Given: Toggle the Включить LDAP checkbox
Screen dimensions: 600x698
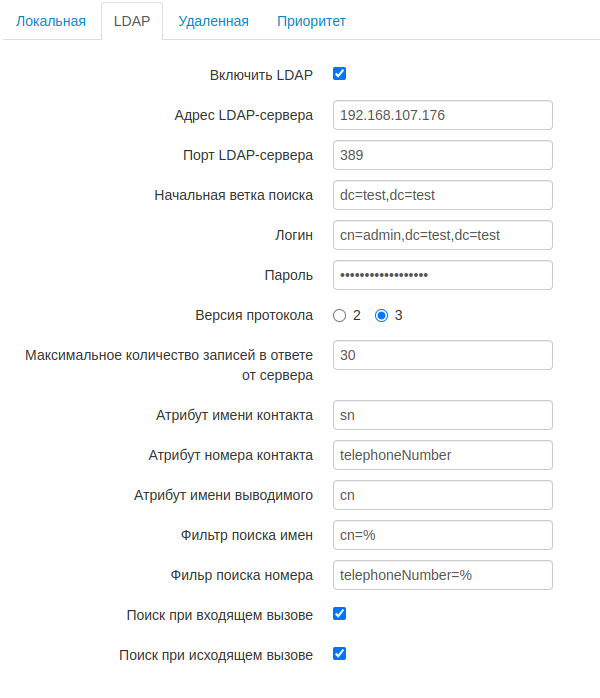Looking at the screenshot, I should (339, 74).
